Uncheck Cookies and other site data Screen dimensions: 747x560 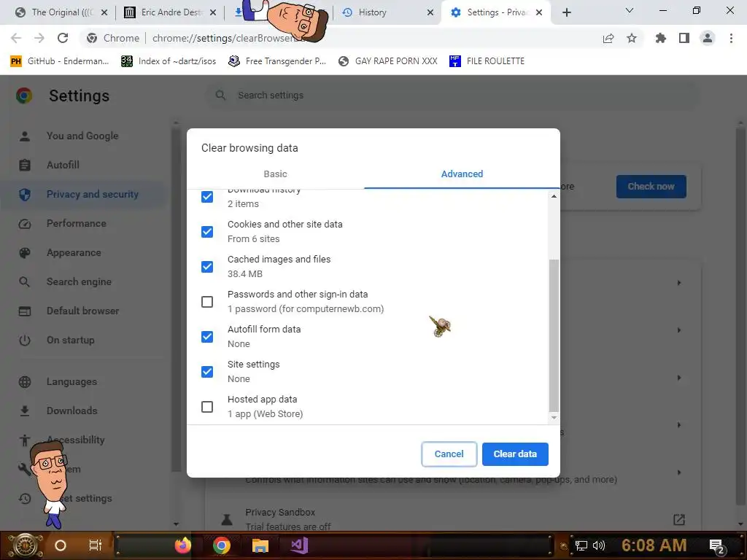pyautogui.click(x=207, y=231)
